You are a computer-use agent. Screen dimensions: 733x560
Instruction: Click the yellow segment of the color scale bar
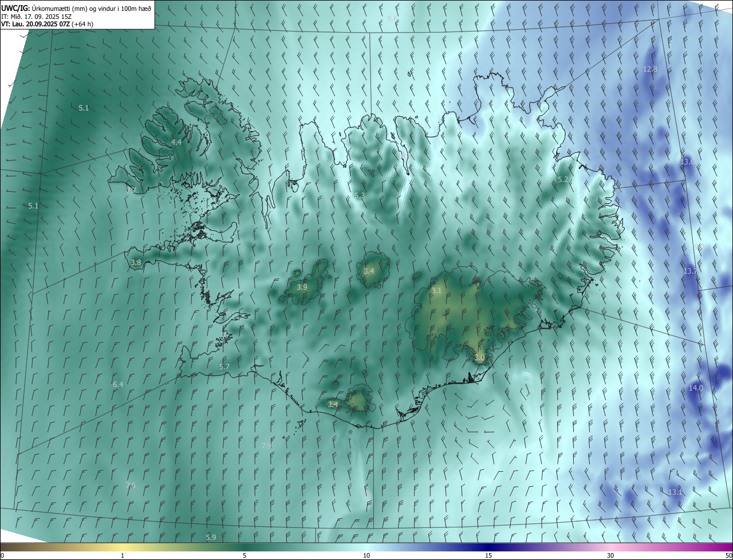tap(123, 547)
